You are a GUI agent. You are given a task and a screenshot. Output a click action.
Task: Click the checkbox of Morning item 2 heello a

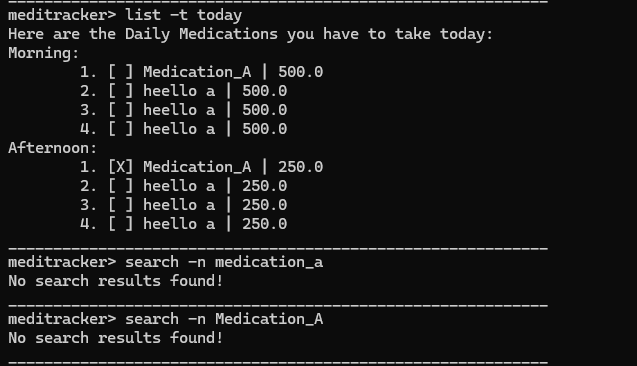point(121,91)
